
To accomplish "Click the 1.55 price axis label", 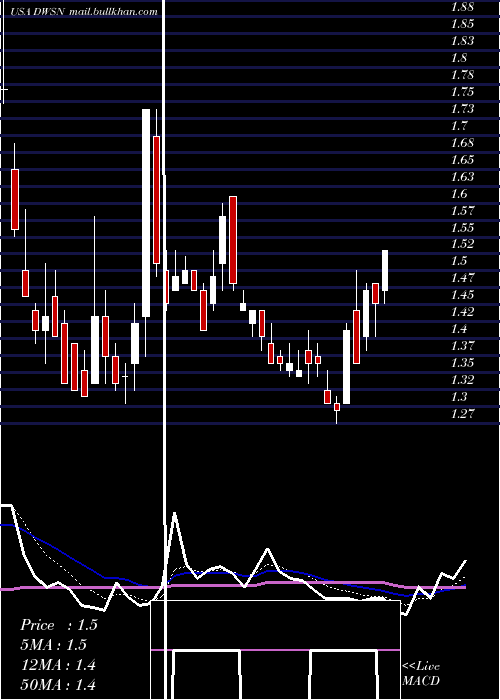I will (462, 227).
